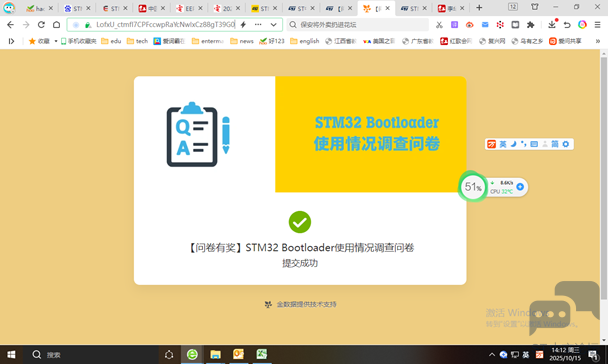The width and height of the screenshot is (608, 364).
Task: Open the 好123 bookmark
Action: tap(272, 41)
